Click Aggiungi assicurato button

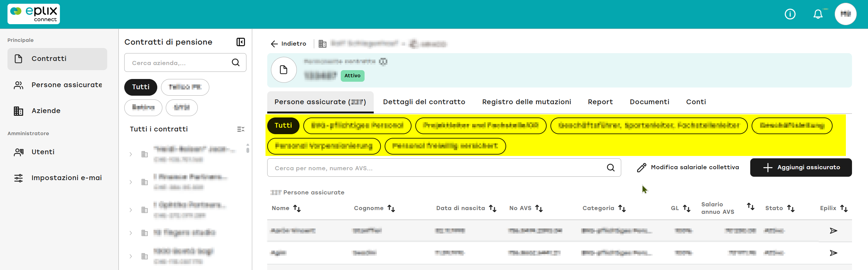tap(801, 168)
